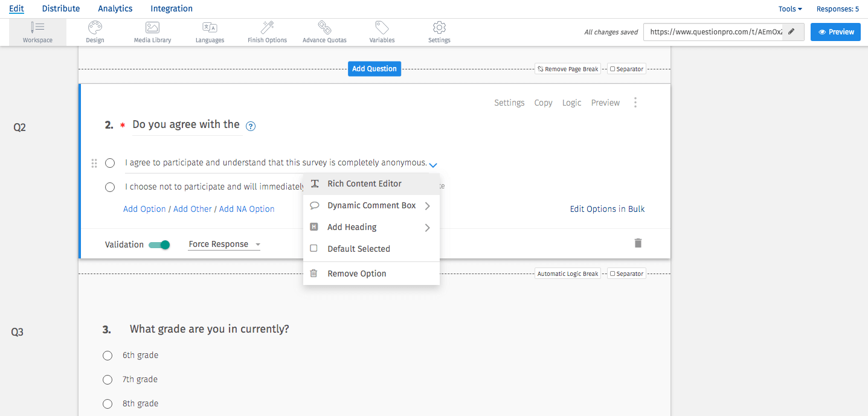
Task: Toggle the Validation switch off
Action: [159, 245]
